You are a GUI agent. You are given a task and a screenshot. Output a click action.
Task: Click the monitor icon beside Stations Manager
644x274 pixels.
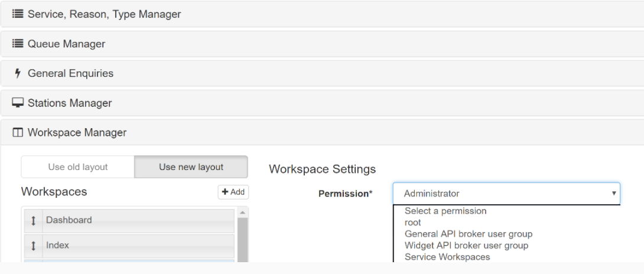[x=18, y=103]
